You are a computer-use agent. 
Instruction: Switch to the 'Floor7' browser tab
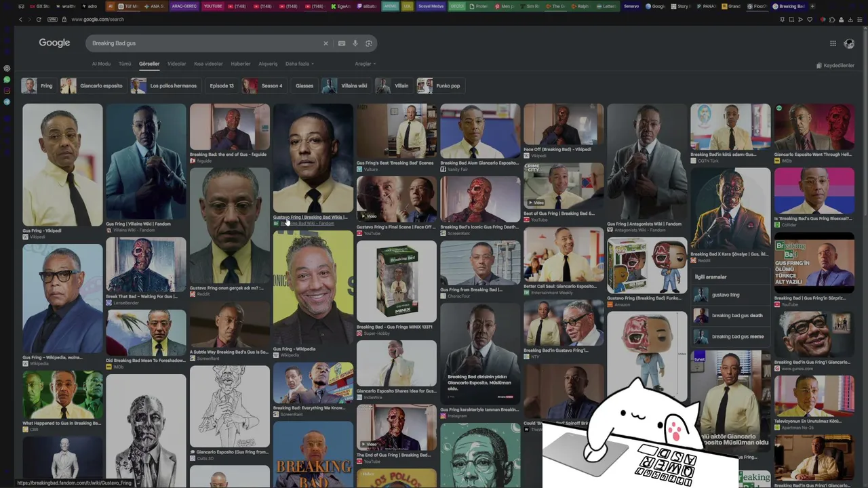757,6
